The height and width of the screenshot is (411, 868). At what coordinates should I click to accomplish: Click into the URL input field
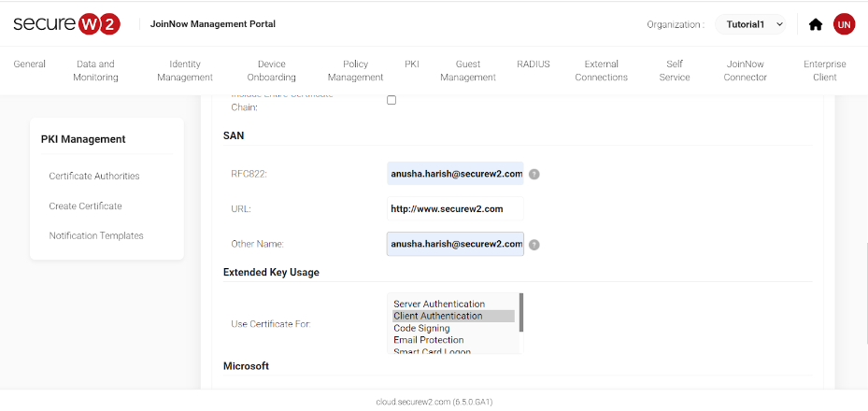455,208
